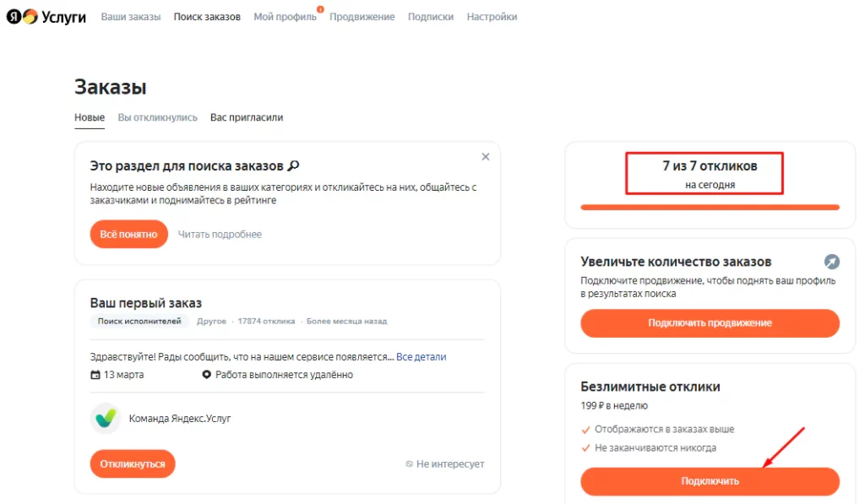Screen dimensions: 865x504
Task: Go to Мой профиль page
Action: (x=285, y=17)
